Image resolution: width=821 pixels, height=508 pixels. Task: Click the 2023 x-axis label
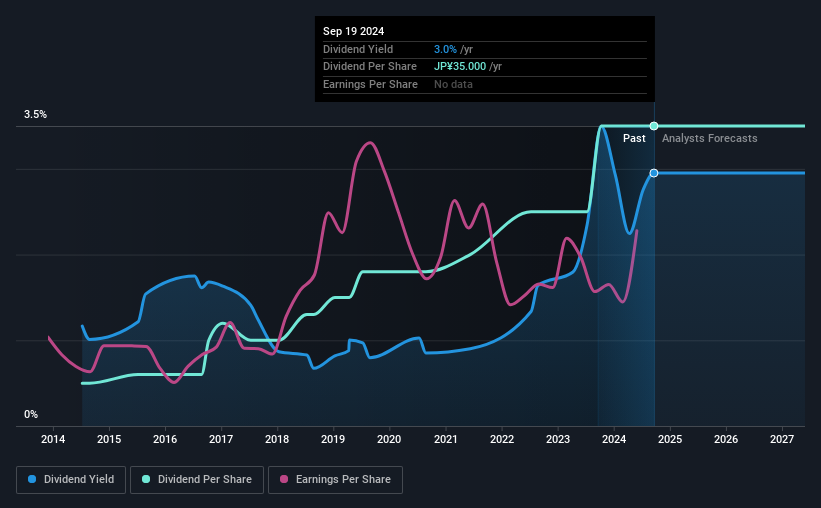click(558, 439)
